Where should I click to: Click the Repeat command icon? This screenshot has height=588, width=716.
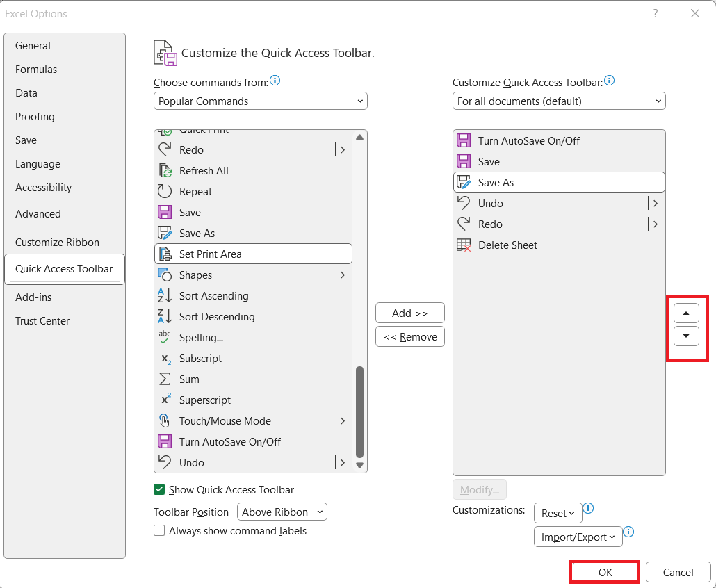point(164,192)
